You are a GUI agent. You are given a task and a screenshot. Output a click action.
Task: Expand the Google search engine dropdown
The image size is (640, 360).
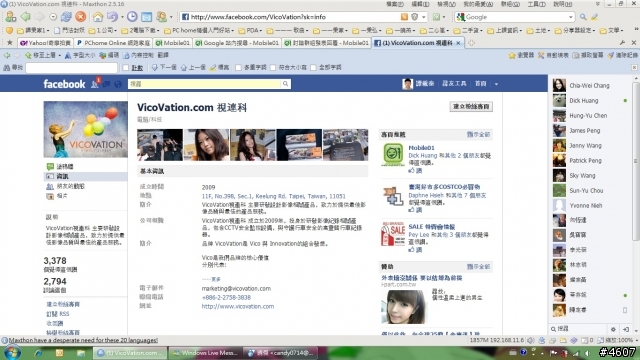point(571,17)
